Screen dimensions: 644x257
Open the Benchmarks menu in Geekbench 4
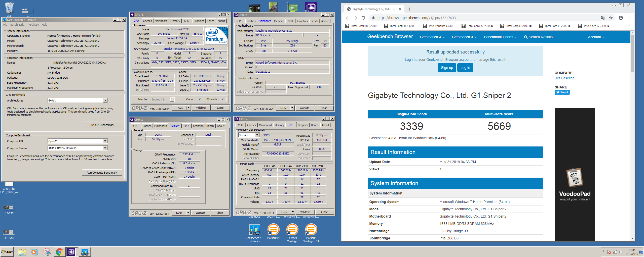click(x=18, y=25)
